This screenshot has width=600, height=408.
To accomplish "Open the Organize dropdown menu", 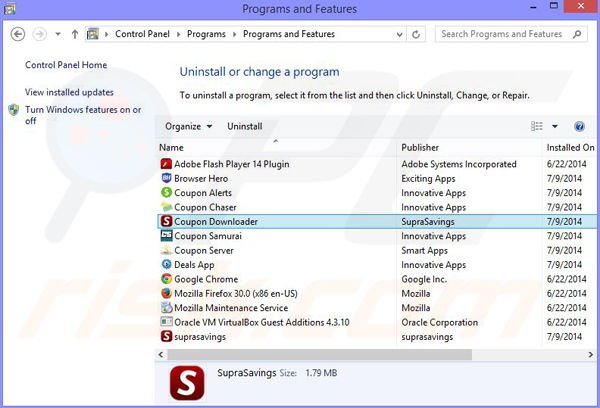I will pos(189,126).
